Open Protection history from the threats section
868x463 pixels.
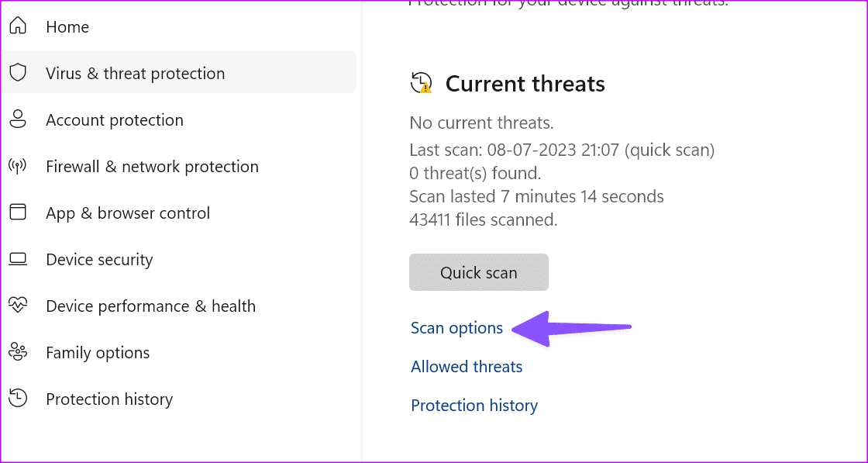tap(474, 405)
